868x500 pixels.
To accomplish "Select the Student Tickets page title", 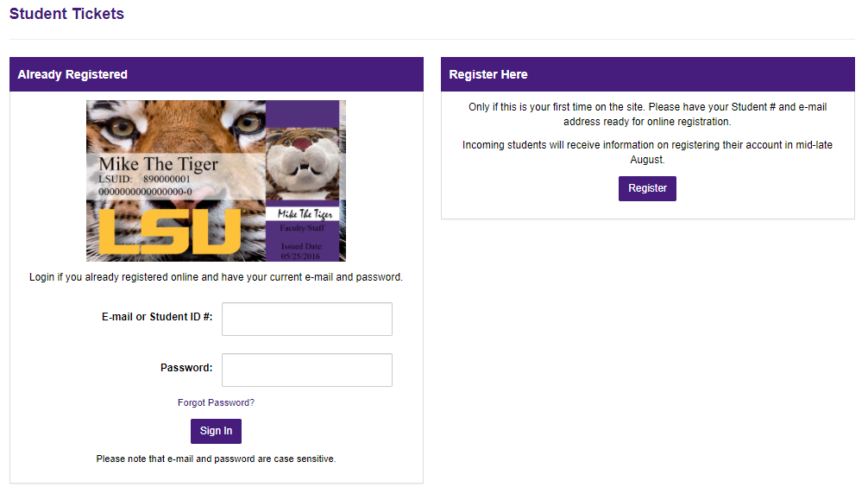I will pyautogui.click(x=66, y=14).
